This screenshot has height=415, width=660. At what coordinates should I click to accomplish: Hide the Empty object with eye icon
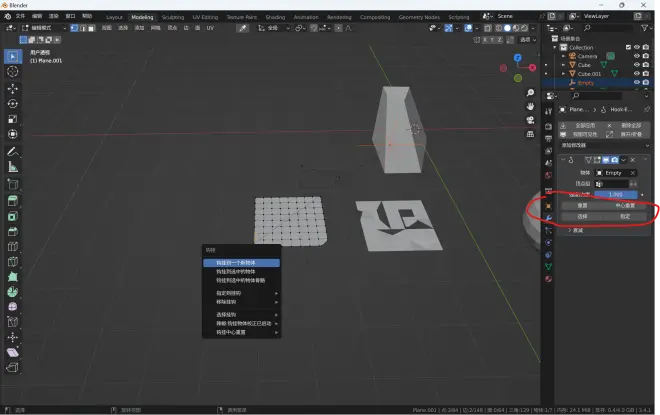point(637,82)
